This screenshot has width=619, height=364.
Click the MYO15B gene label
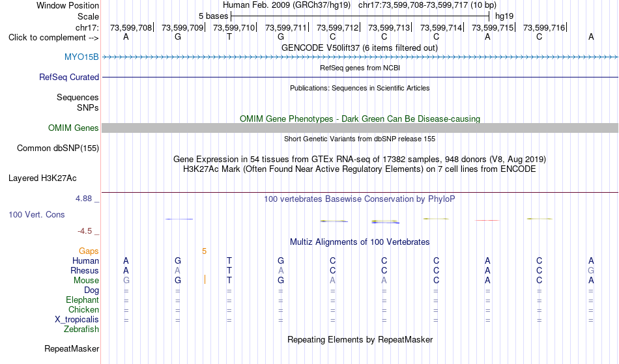pos(81,57)
